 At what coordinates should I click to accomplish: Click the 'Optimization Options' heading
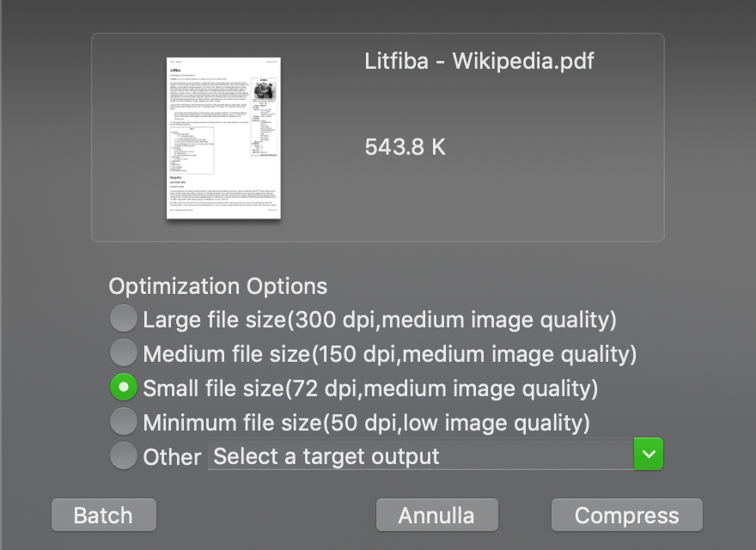pos(218,286)
